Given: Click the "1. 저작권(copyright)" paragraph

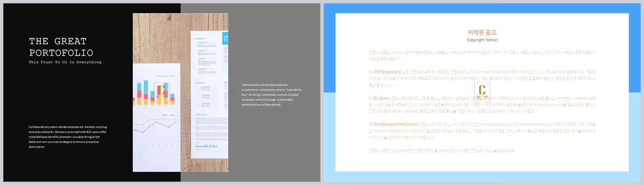Looking at the screenshot, I should pos(482,79).
